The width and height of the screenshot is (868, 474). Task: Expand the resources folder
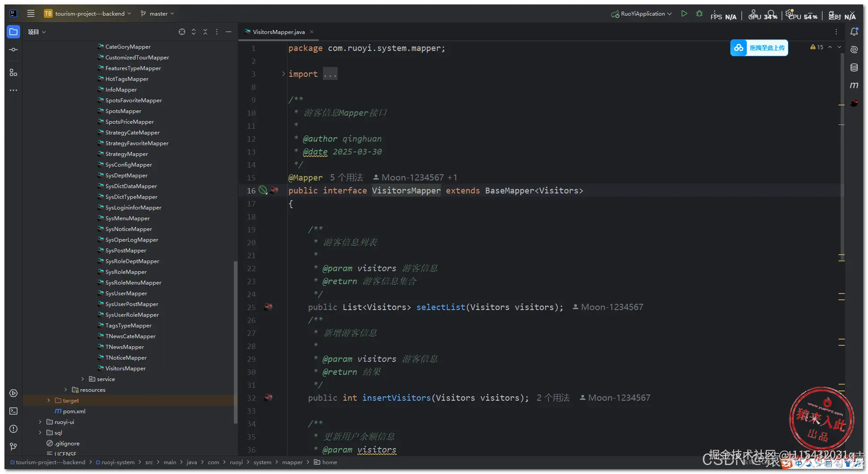pos(66,390)
